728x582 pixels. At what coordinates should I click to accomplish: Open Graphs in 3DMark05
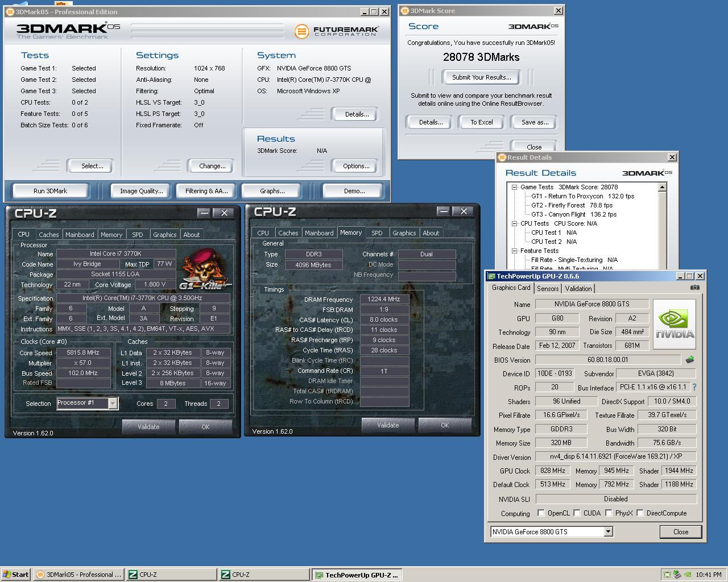pos(272,191)
